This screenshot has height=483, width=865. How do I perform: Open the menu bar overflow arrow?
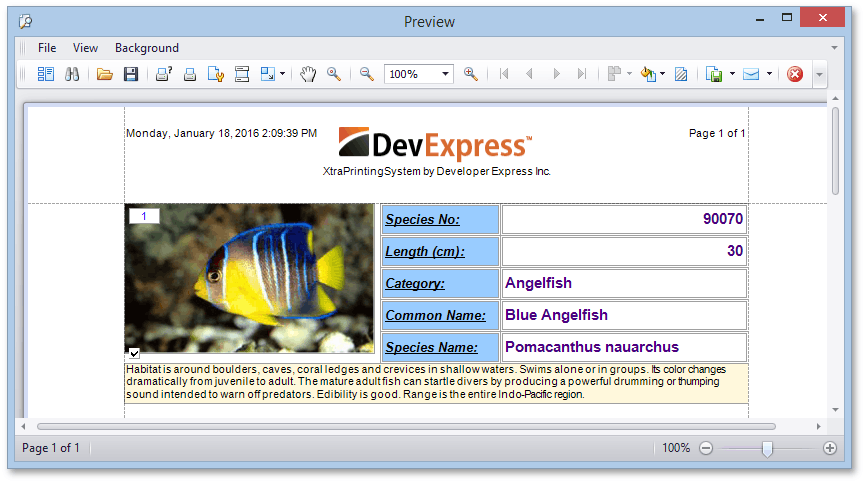834,48
